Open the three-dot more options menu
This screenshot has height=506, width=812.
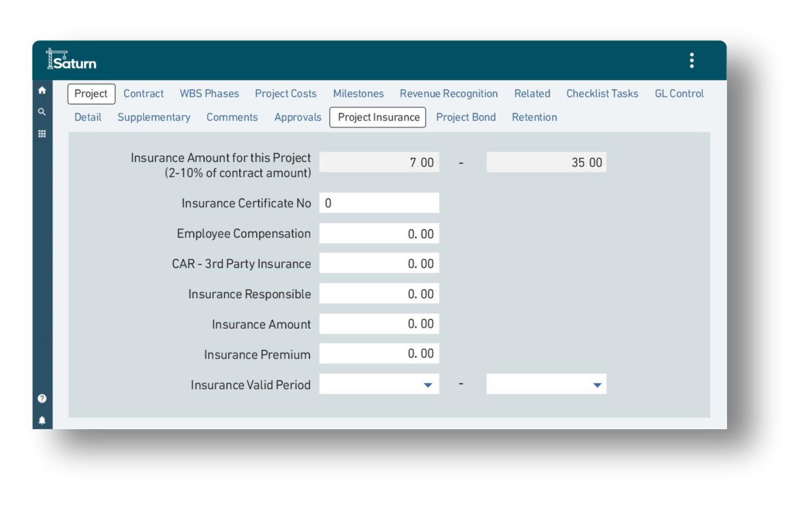(x=691, y=61)
